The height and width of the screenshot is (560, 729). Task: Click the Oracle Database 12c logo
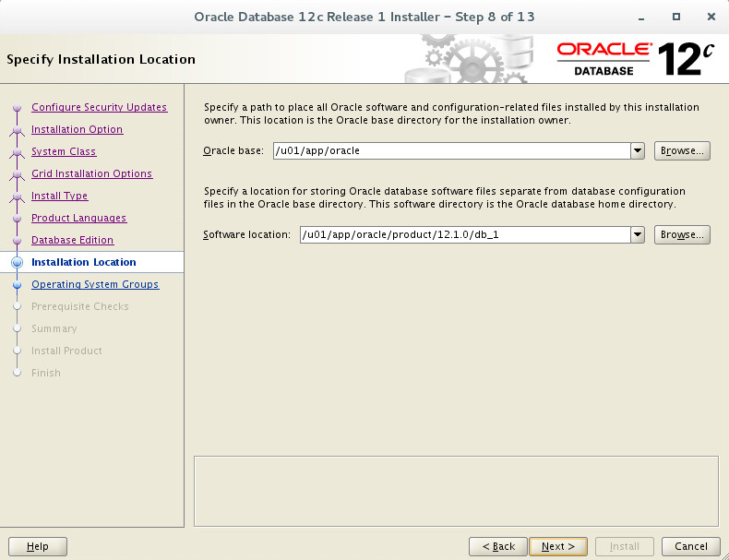point(635,59)
